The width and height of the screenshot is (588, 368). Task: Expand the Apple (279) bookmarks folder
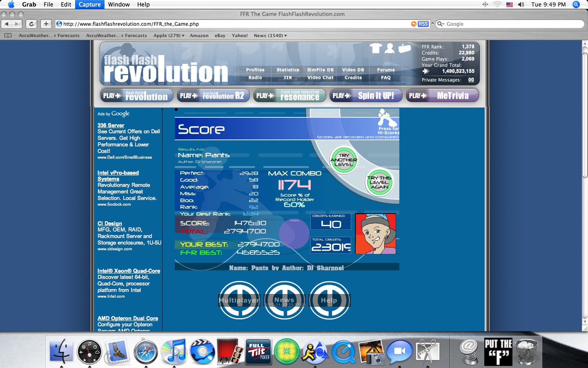click(x=169, y=36)
